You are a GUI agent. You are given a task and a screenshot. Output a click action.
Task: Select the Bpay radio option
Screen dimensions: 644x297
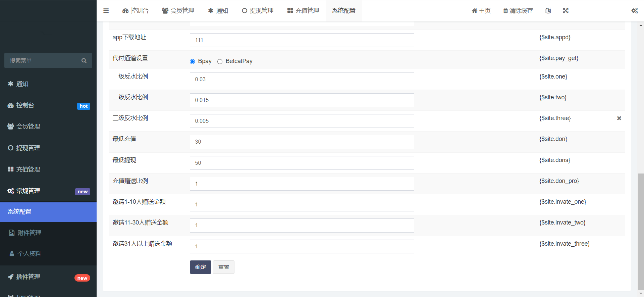(193, 61)
